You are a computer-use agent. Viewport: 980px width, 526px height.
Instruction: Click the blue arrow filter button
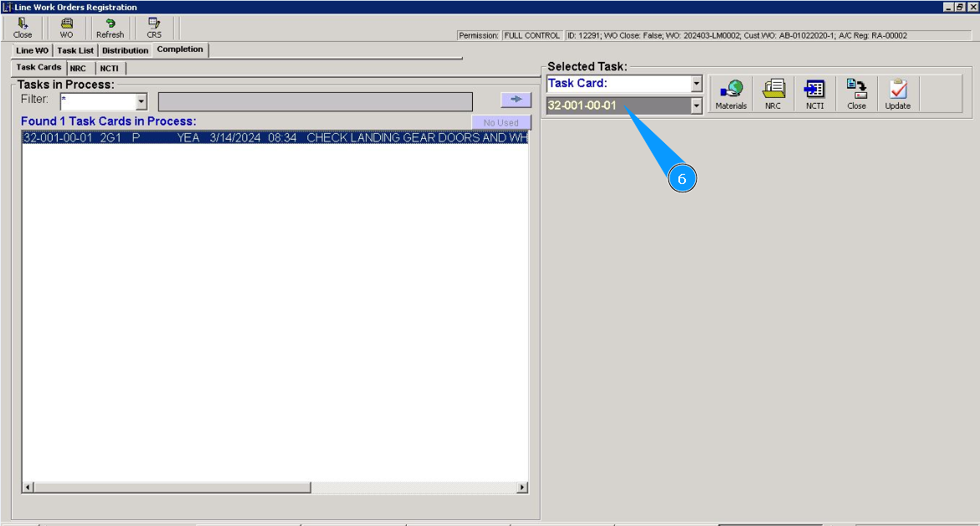pyautogui.click(x=515, y=100)
